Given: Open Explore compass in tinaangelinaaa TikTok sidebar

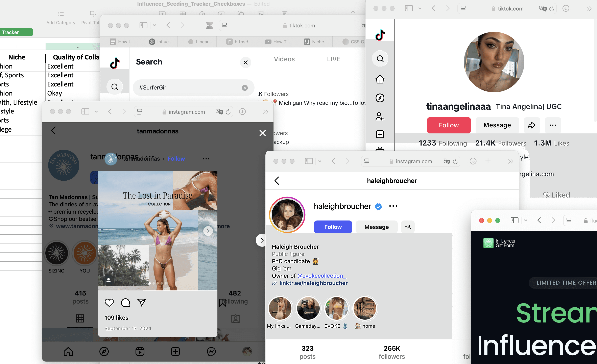Looking at the screenshot, I should (380, 98).
